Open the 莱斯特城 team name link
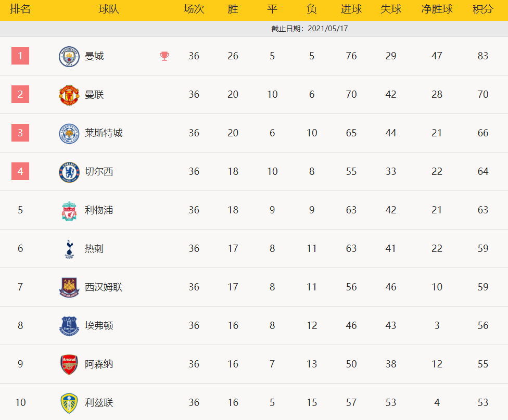Image resolution: width=508 pixels, height=420 pixels. (x=104, y=133)
